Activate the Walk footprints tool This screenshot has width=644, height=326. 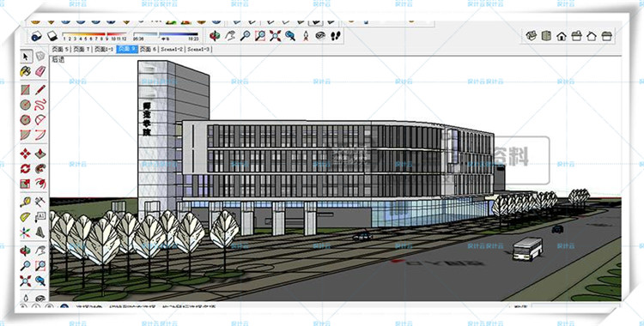pyautogui.click(x=336, y=36)
